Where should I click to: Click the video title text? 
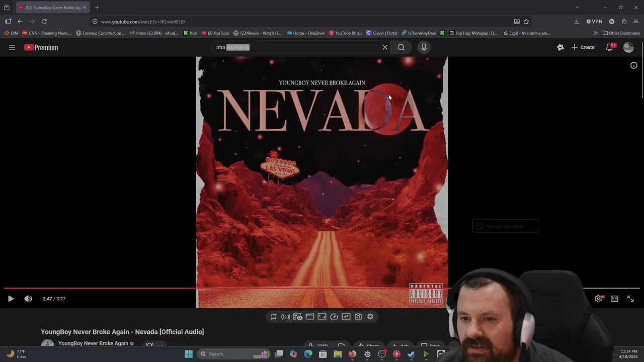click(122, 332)
